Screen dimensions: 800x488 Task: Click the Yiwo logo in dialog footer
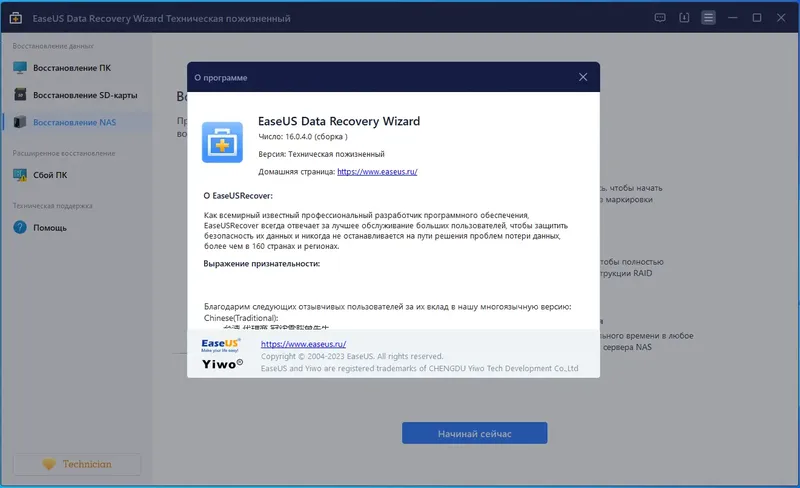click(222, 364)
